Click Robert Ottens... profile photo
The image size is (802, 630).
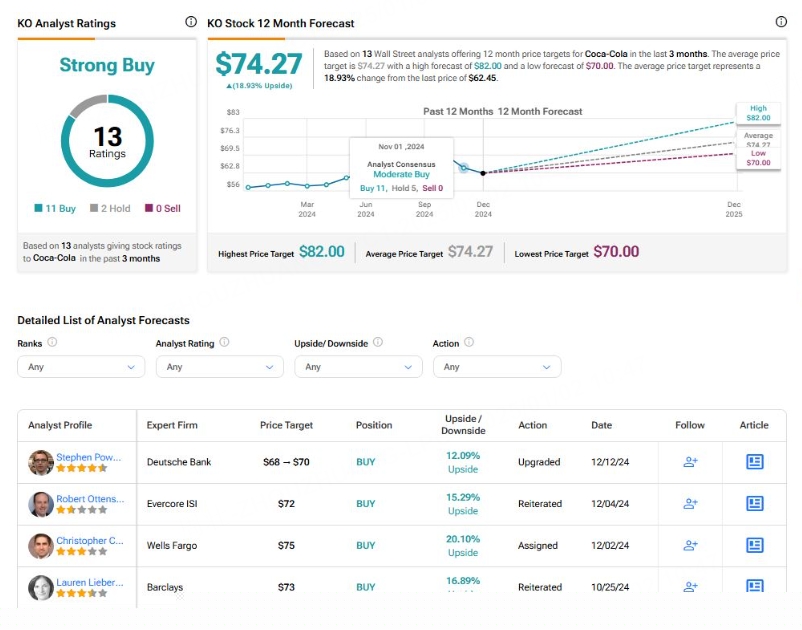coord(41,504)
